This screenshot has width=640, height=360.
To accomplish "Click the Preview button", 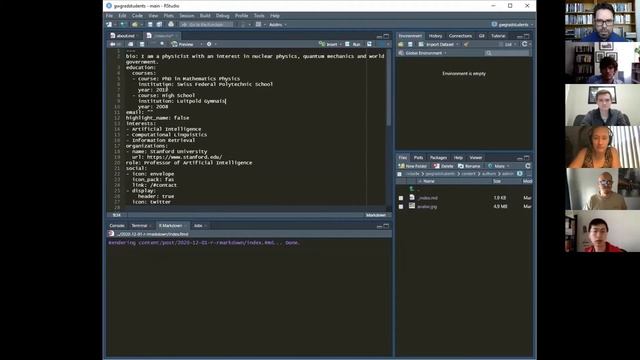I will [x=182, y=44].
